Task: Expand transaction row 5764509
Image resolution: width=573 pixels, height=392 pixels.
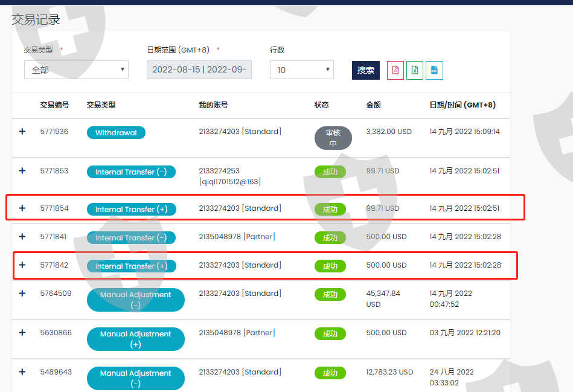Action: (x=22, y=294)
